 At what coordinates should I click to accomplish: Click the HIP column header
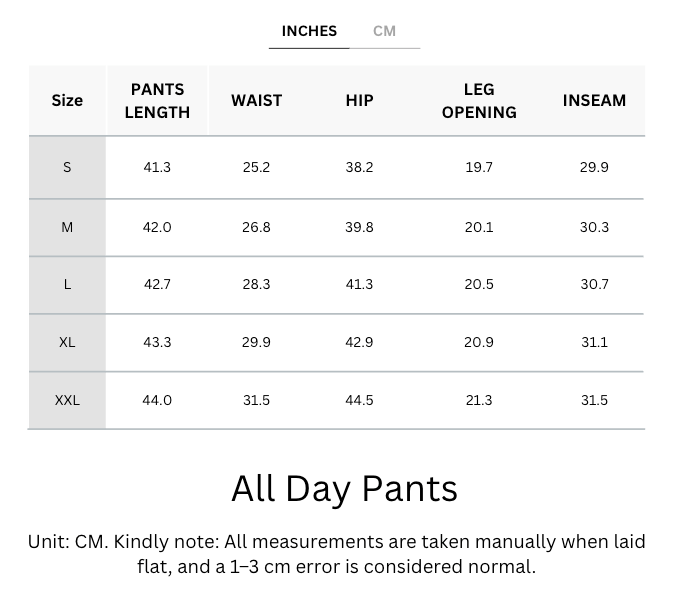[x=359, y=100]
